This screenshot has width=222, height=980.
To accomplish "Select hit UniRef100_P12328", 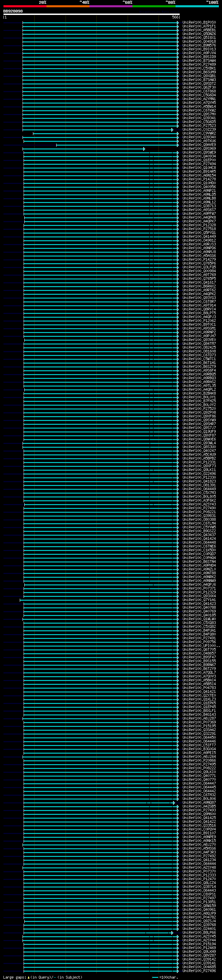I will (199, 225).
